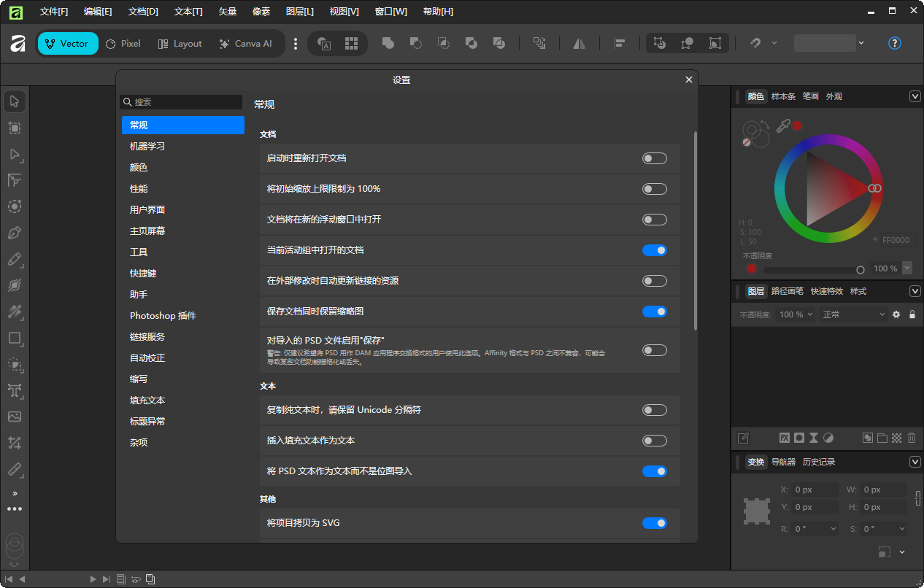This screenshot has width=924, height=588.
Task: Select the Pen tool in the toolbar
Action: (15, 233)
